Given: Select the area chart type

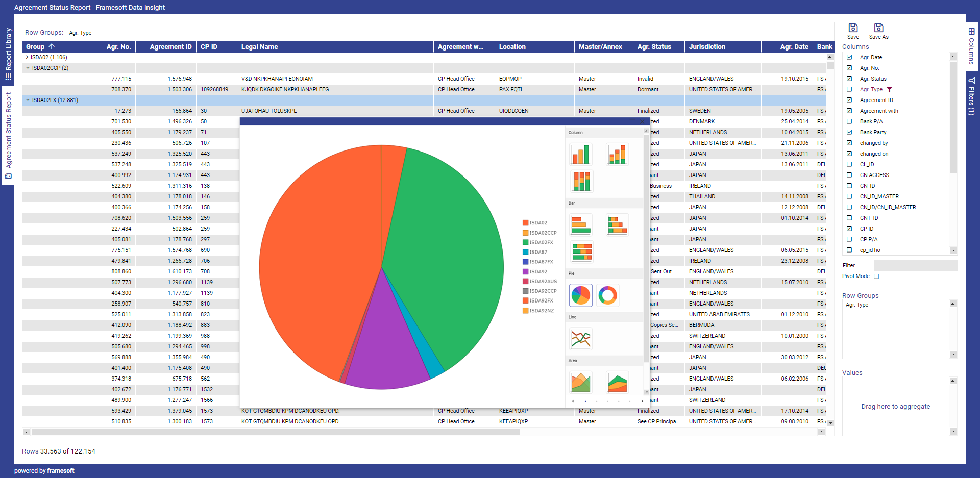Looking at the screenshot, I should coord(581,382).
